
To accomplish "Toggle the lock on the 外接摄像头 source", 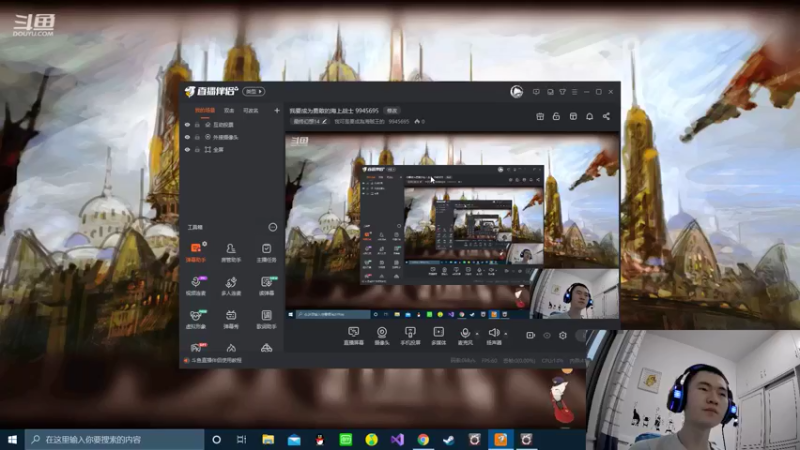I will pyautogui.click(x=197, y=137).
